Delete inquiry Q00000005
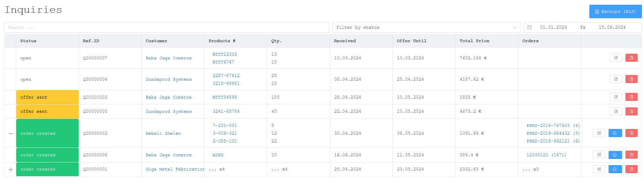 point(631,111)
